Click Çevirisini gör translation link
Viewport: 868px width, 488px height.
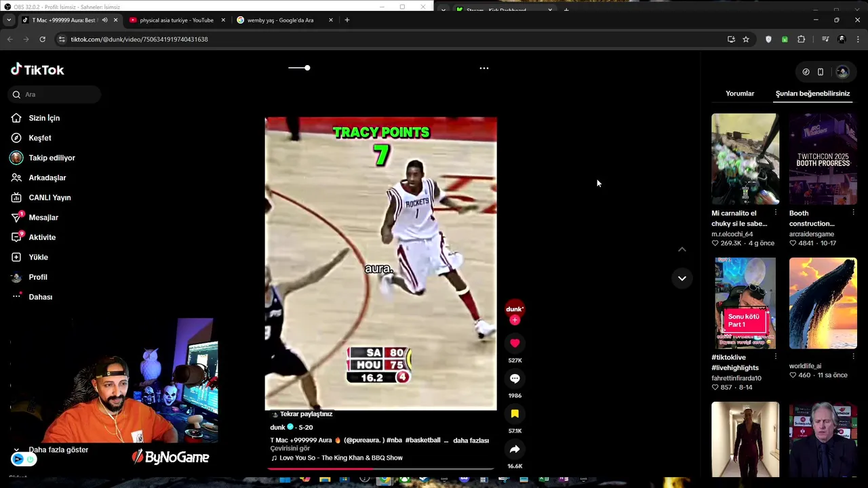point(290,449)
